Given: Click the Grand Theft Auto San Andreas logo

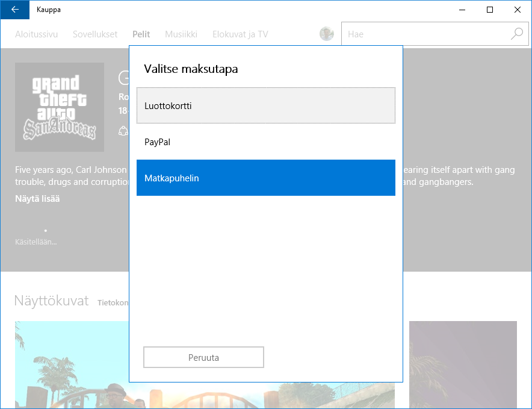Looking at the screenshot, I should (x=60, y=107).
